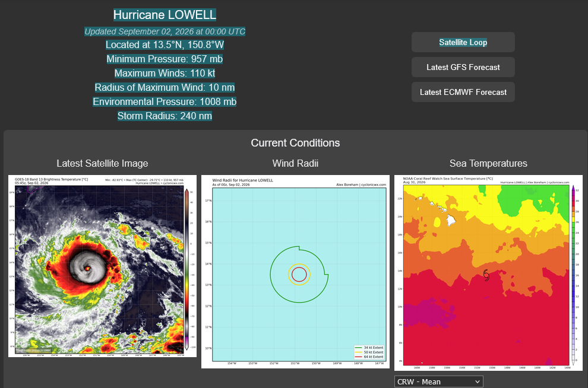588x388 pixels.
Task: Click the Current Conditions heading
Action: 295,143
